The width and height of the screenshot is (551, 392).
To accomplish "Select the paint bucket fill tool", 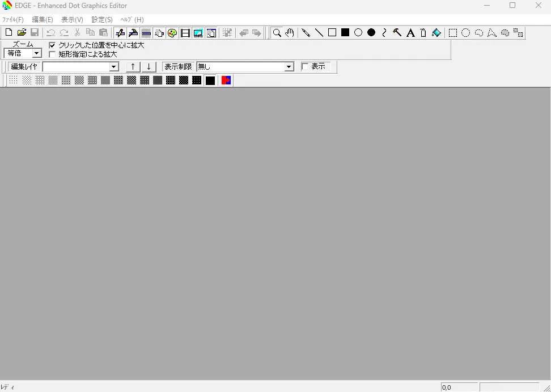I will [x=436, y=33].
